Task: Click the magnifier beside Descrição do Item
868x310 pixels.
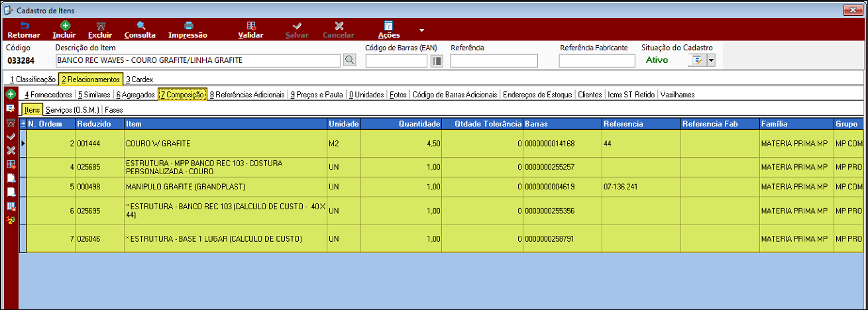Action: (x=350, y=60)
